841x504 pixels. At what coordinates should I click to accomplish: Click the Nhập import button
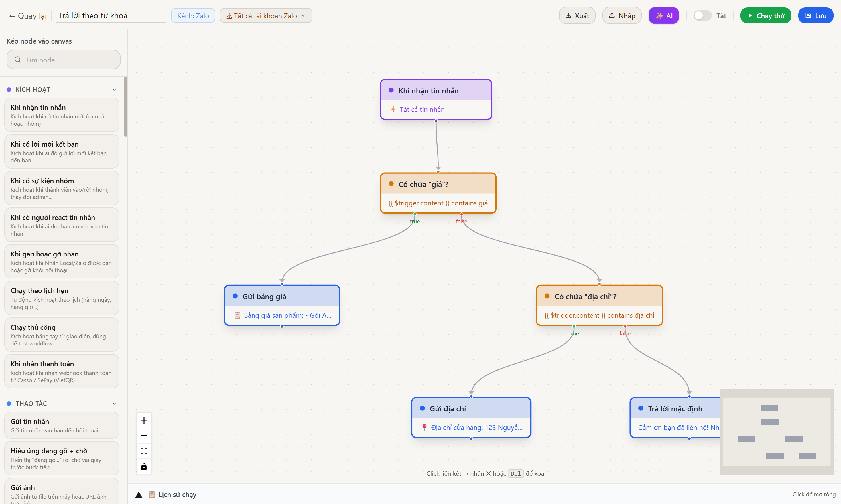coord(622,16)
